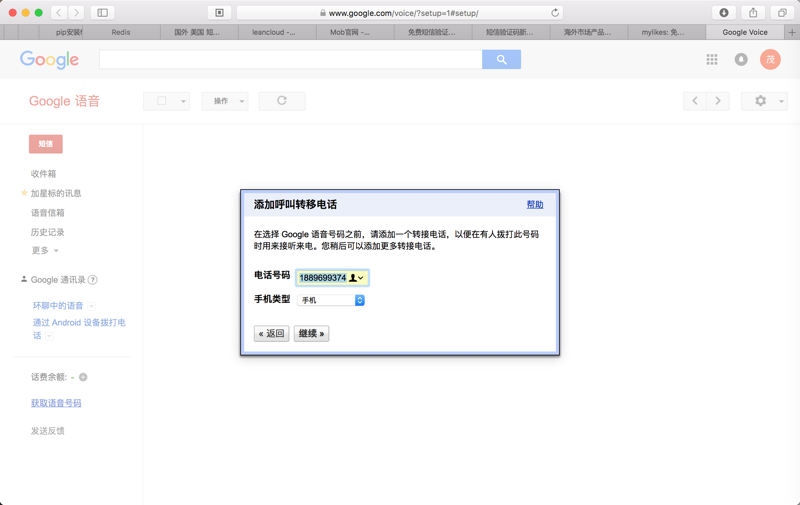
Task: Open 语音信箱 voicemail
Action: (x=47, y=213)
